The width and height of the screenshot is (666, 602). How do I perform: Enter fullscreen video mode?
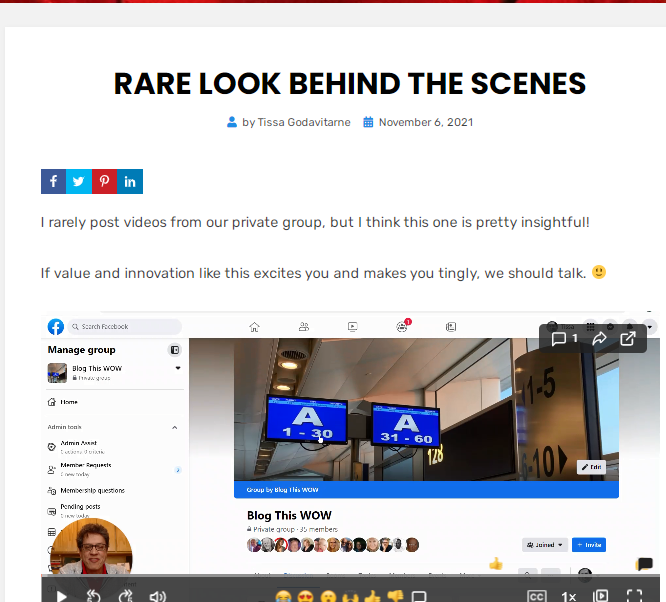pos(635,596)
